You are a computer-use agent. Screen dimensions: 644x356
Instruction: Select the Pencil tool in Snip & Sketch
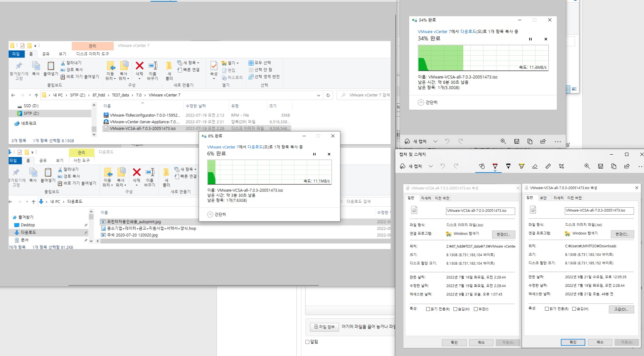pyautogui.click(x=508, y=166)
